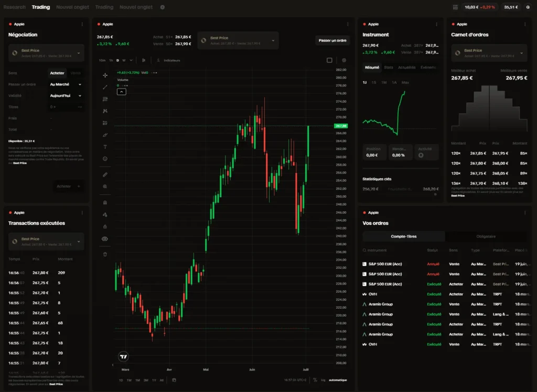Screen dimensions: 537x392
Task: Toggle stay-in-drawing-mode pencil lock icon
Action: [x=105, y=215]
